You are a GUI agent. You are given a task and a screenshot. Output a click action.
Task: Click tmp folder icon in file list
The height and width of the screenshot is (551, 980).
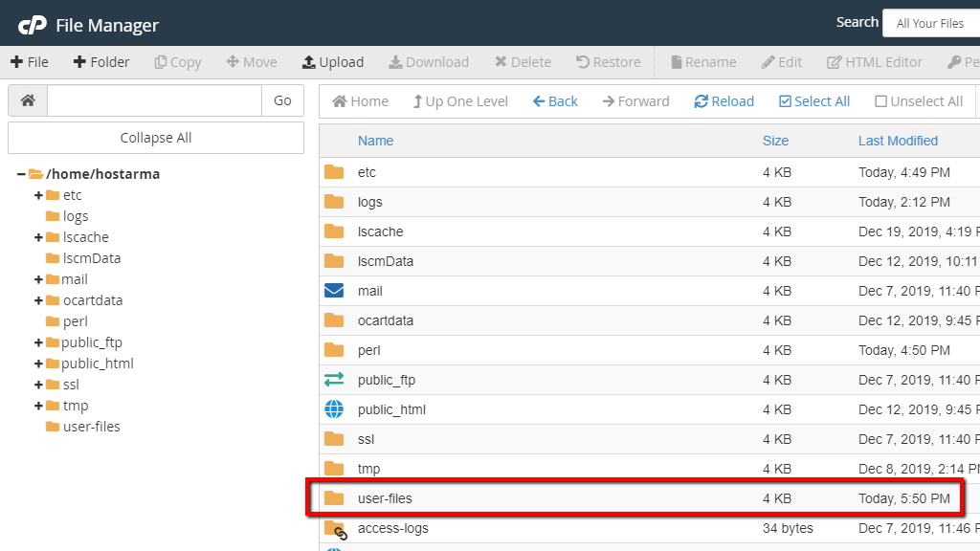point(334,468)
